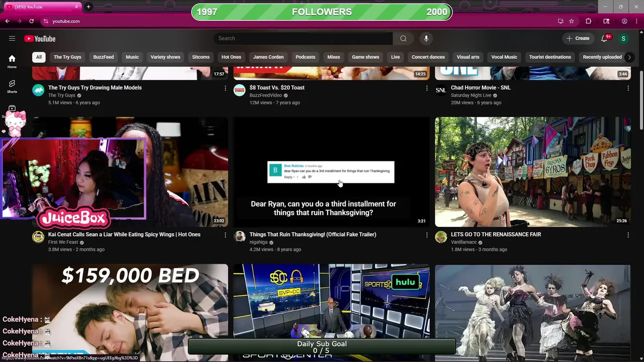Select the James Corden chip
The width and height of the screenshot is (644, 362).
[268, 57]
